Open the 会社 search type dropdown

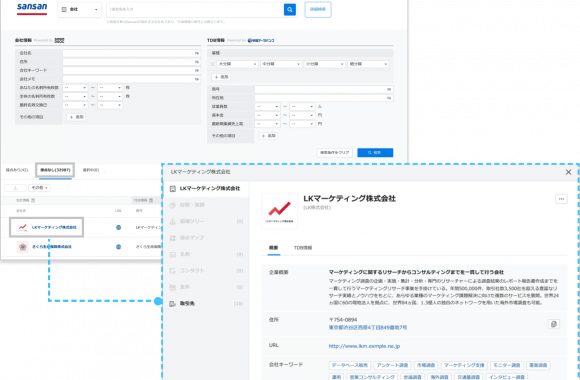(x=80, y=10)
